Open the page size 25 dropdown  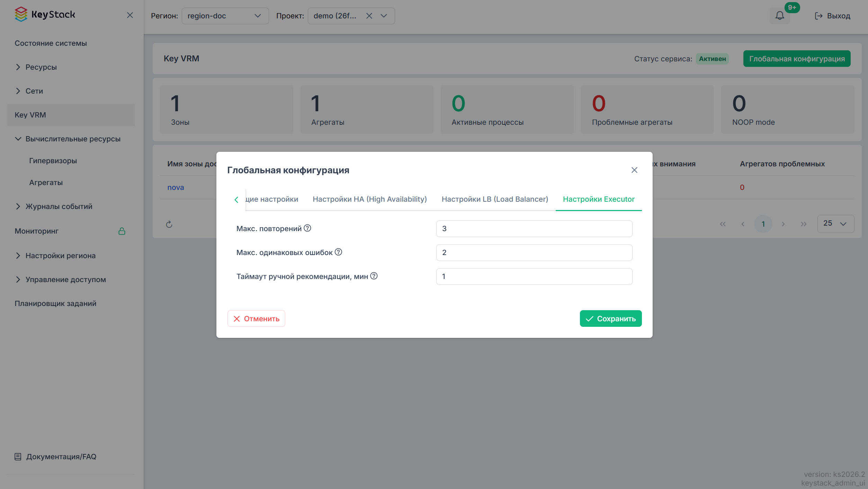(835, 224)
